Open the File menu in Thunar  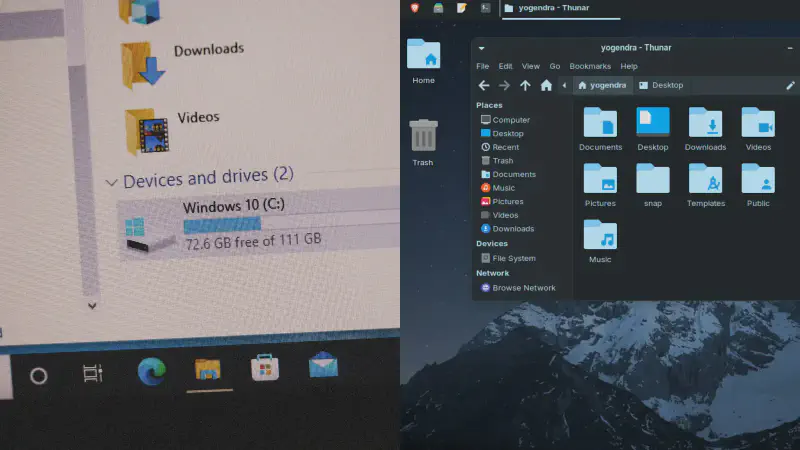[x=483, y=66]
